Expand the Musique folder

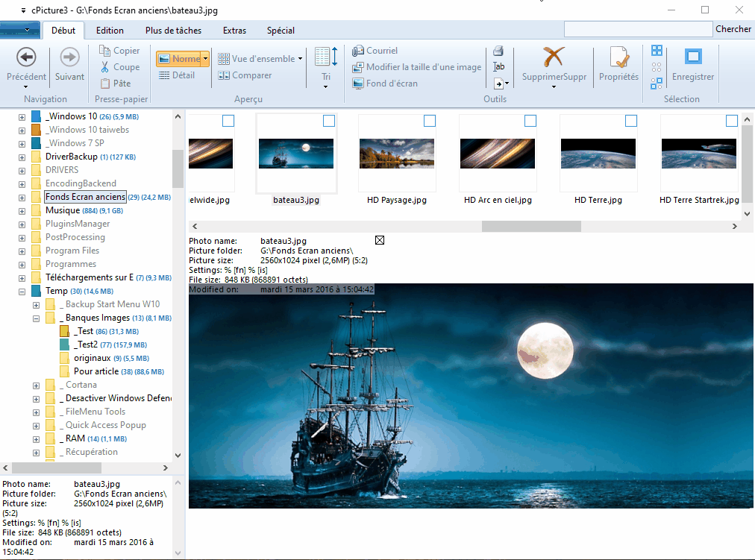coord(22,211)
